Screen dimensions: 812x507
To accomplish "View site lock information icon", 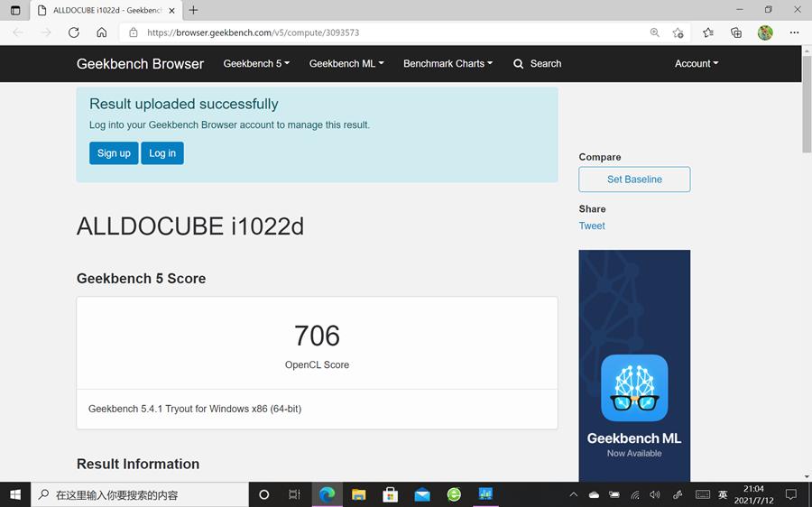I will click(x=134, y=32).
